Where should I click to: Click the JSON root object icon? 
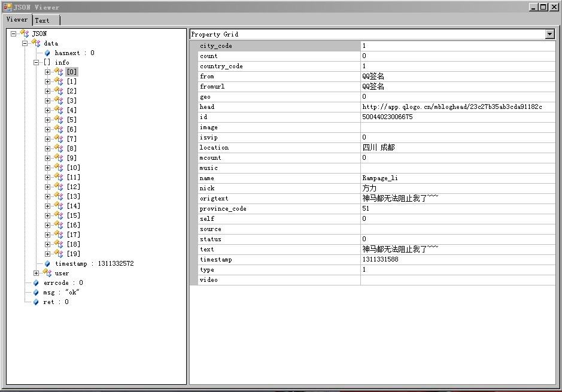(x=25, y=34)
